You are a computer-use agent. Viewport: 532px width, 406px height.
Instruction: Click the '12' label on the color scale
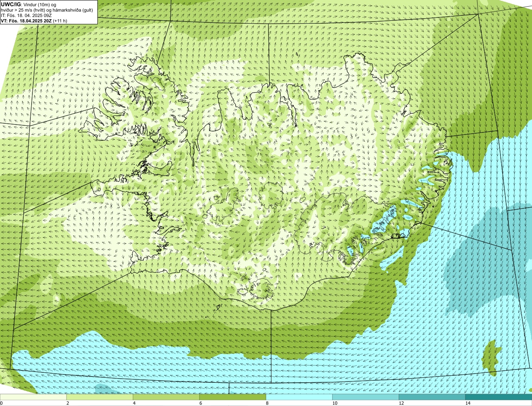click(401, 403)
